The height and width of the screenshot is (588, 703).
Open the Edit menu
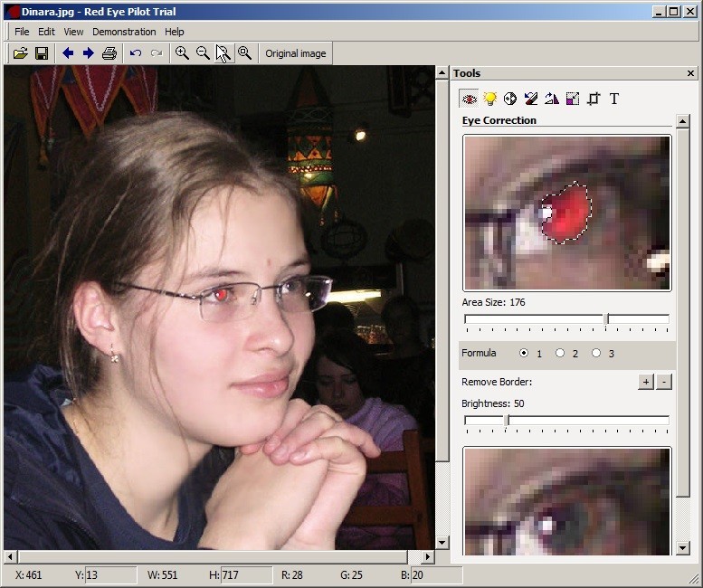(x=46, y=32)
